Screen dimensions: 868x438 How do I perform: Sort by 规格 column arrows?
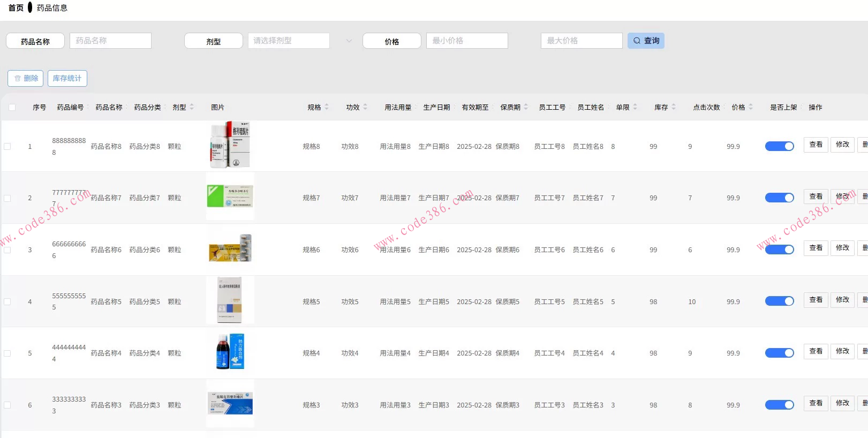pyautogui.click(x=327, y=107)
